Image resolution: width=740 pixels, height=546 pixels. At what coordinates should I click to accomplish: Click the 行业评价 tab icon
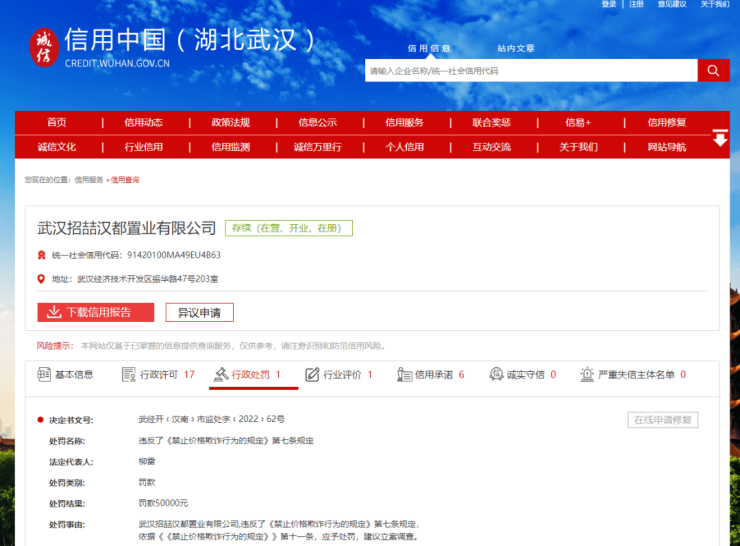(312, 375)
